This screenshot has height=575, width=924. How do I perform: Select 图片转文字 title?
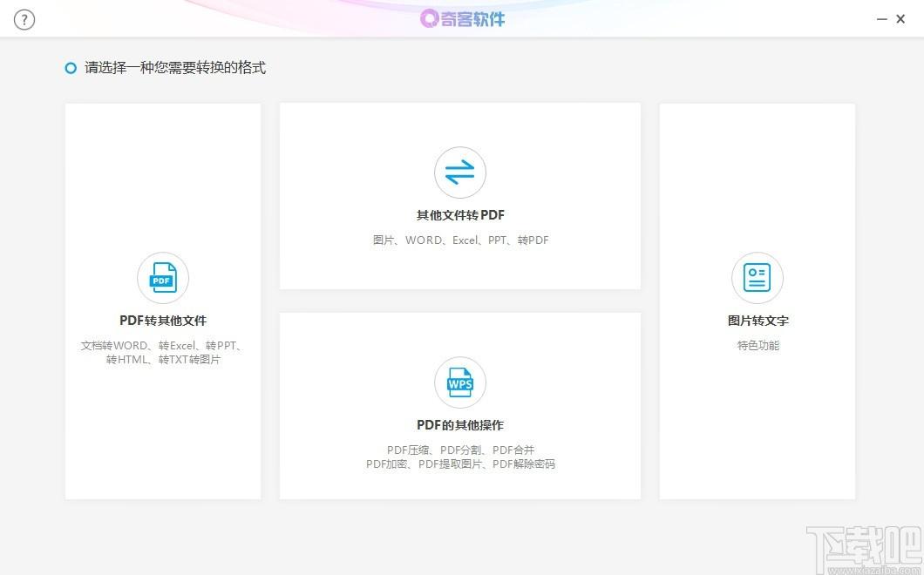click(x=758, y=321)
